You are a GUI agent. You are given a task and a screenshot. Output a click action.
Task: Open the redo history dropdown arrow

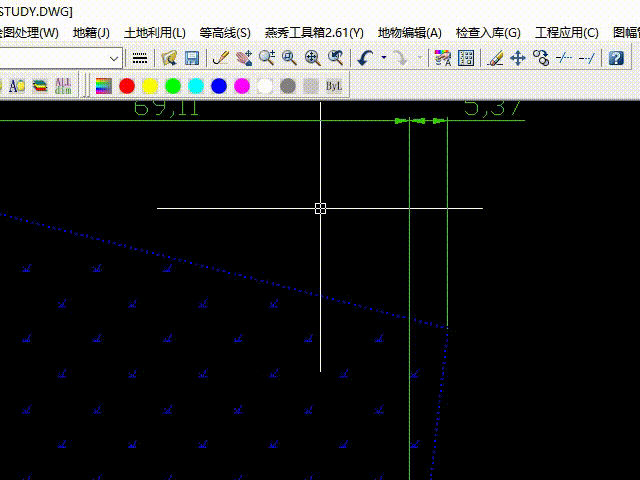420,58
